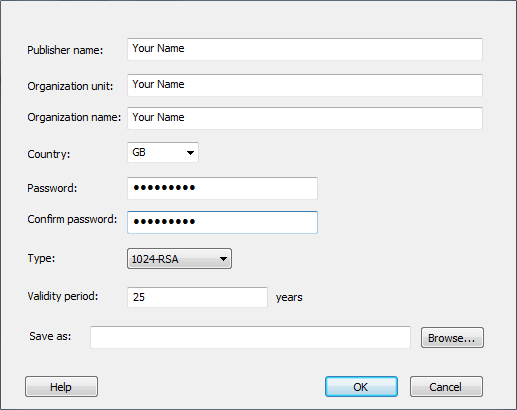Focus the Confirm password field
Viewport: 517px width, 410px height.
[222, 222]
